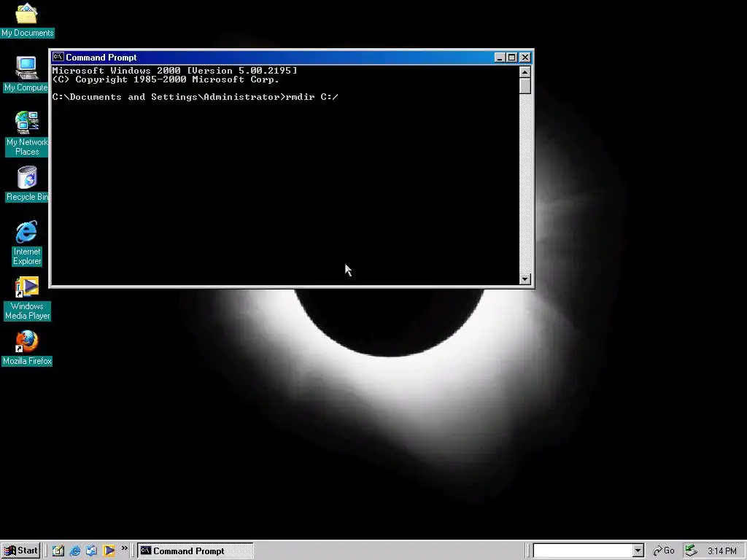Maximize the Command Prompt window
The height and width of the screenshot is (560, 747).
coord(511,57)
